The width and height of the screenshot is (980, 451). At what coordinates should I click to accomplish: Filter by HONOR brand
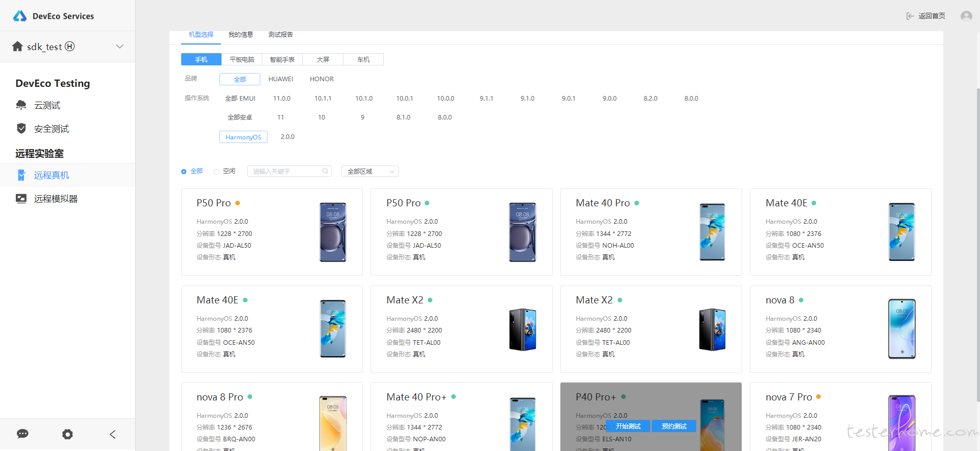[x=322, y=79]
